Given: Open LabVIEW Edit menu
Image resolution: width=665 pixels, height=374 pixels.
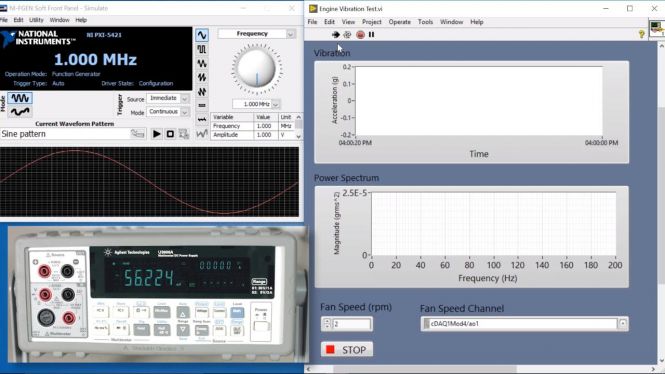Looking at the screenshot, I should point(330,22).
